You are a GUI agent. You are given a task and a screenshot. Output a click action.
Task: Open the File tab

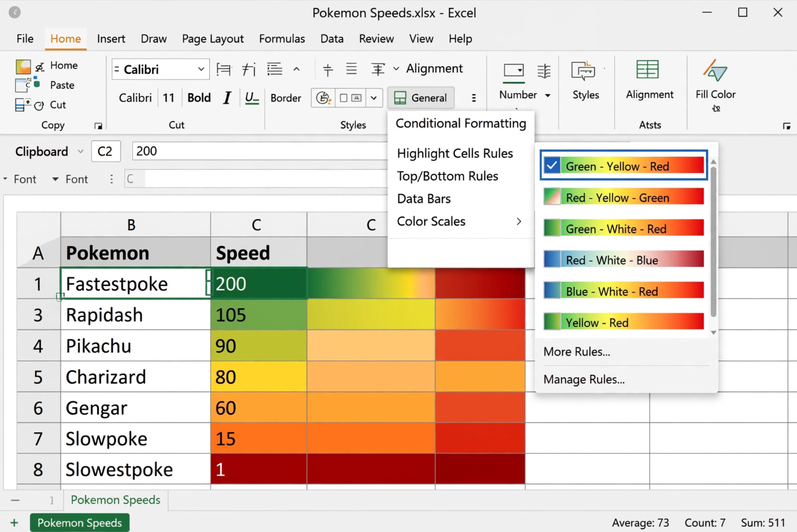click(25, 39)
